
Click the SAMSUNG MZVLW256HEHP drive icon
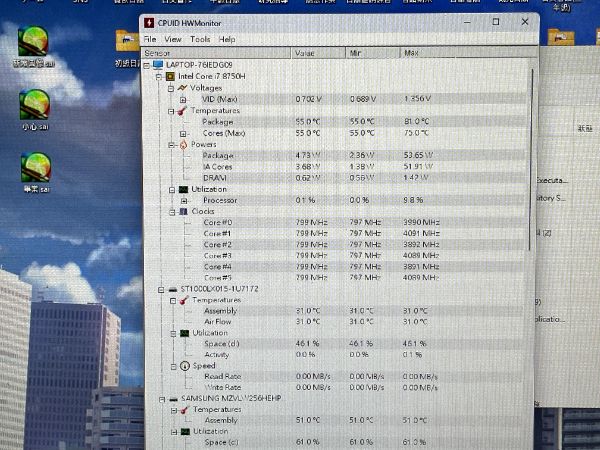point(174,399)
